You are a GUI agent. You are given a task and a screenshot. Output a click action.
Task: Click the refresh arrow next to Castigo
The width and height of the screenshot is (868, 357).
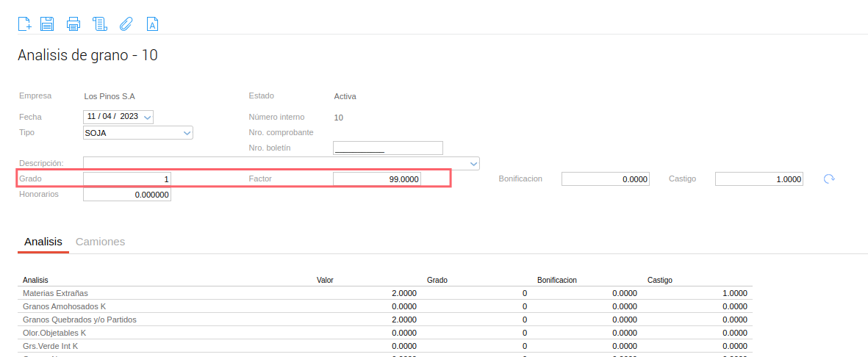click(x=829, y=178)
